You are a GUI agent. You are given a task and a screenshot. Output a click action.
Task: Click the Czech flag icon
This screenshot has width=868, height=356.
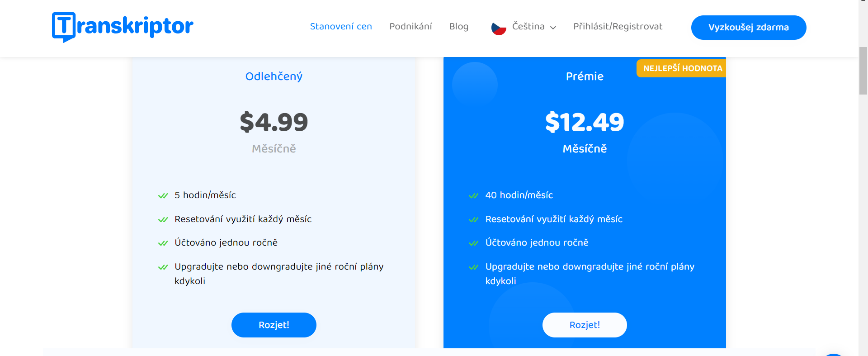pos(499,28)
